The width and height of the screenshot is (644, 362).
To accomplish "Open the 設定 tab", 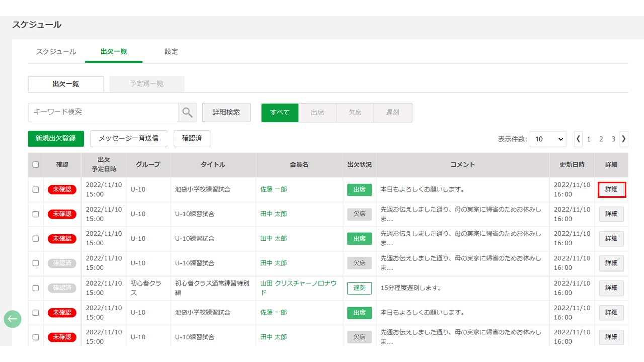I will click(x=171, y=52).
